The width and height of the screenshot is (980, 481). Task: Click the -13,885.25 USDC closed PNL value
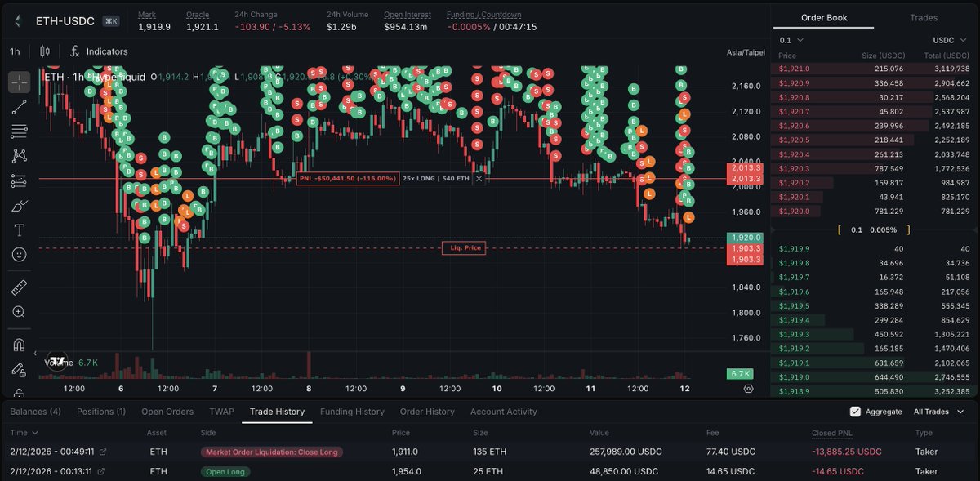click(x=847, y=452)
